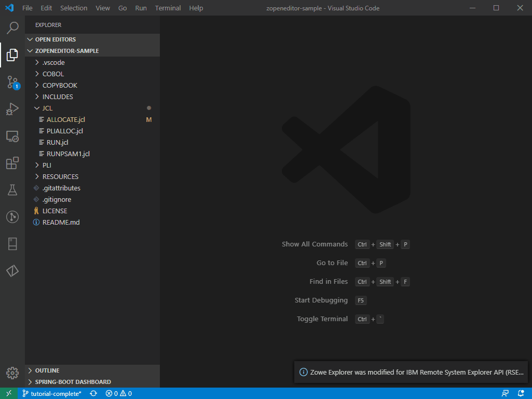Click the Show All Commands label
Screen dimensions: 532x399
pos(315,244)
